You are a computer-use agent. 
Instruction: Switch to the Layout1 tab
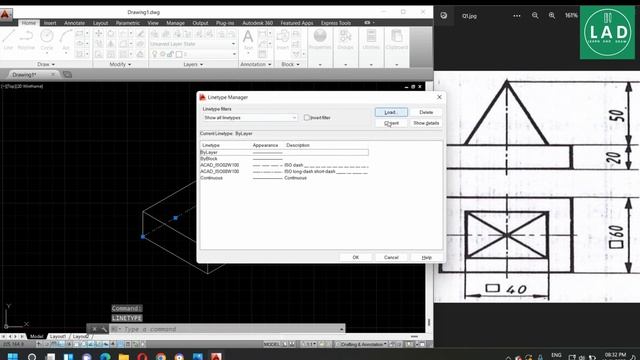58,336
